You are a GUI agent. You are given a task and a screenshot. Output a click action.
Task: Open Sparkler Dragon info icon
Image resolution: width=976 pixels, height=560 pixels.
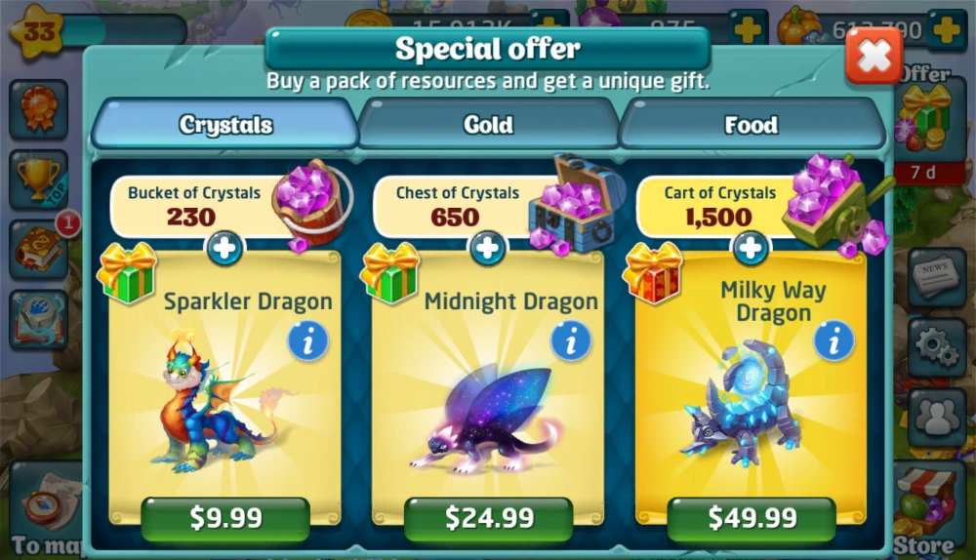click(x=307, y=341)
